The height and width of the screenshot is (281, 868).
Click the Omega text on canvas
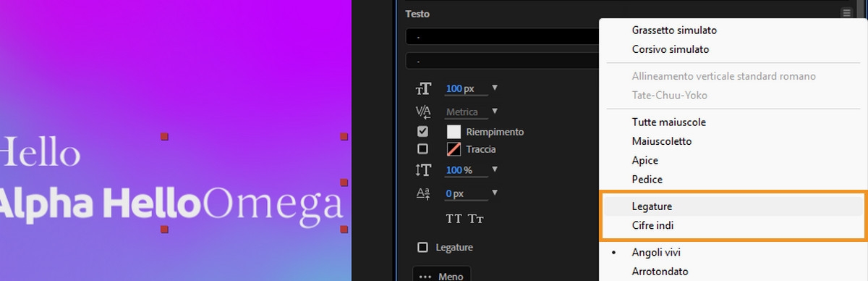click(273, 205)
